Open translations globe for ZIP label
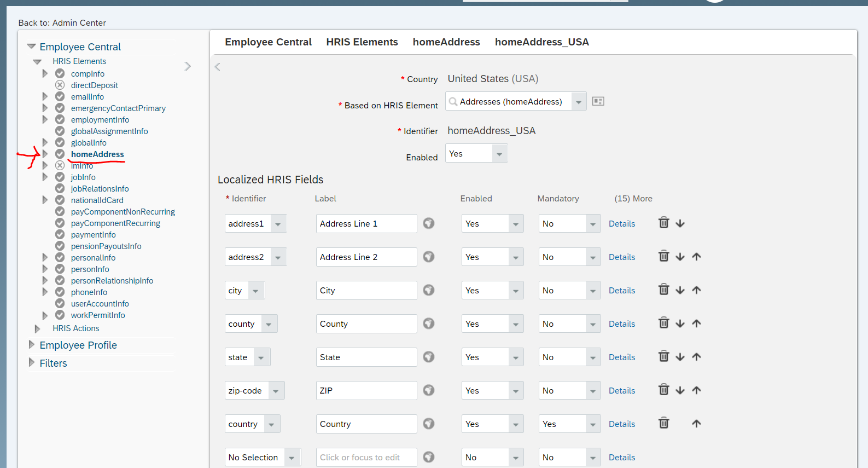Screen dimensions: 868x468 429,390
